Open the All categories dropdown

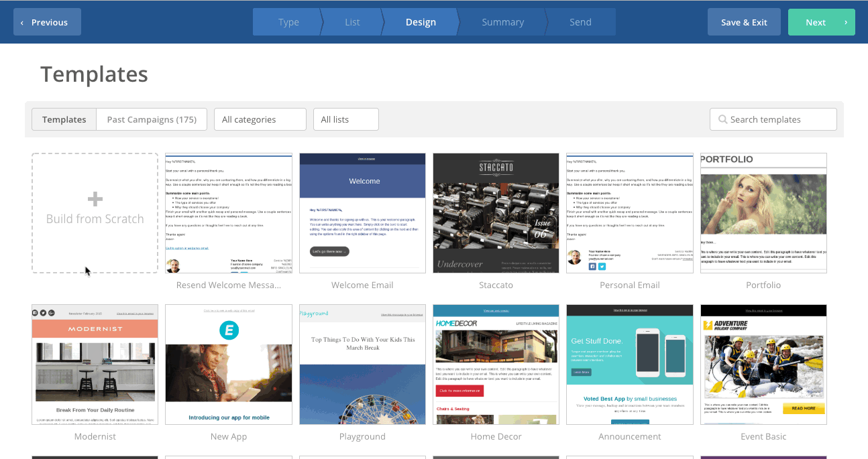260,119
